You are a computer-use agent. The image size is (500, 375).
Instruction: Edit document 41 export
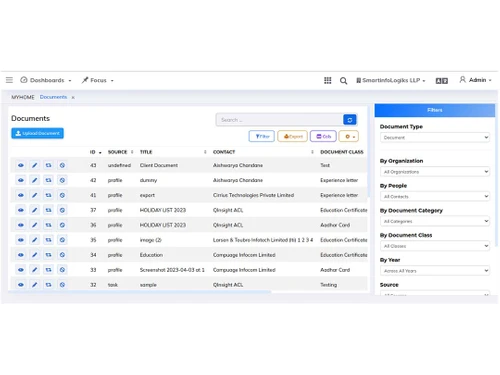point(35,195)
